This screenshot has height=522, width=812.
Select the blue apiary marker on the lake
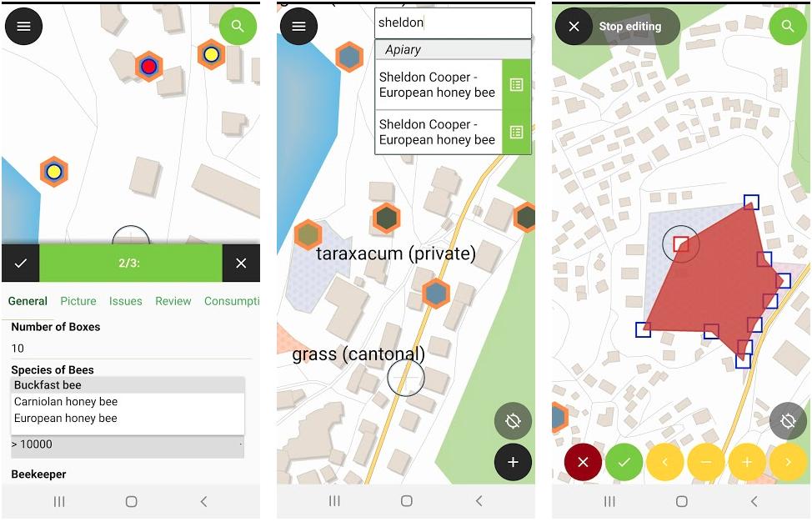click(x=349, y=57)
